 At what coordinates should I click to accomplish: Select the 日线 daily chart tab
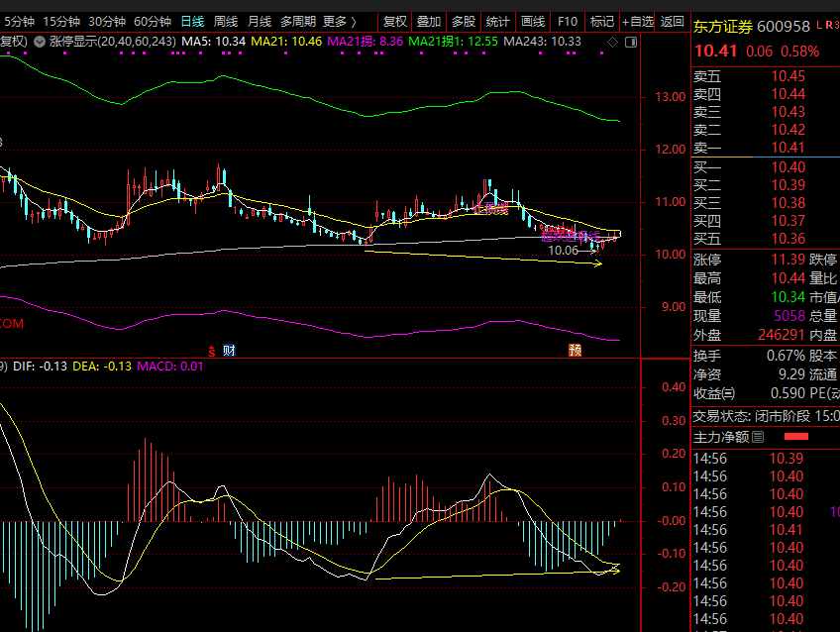click(x=192, y=22)
